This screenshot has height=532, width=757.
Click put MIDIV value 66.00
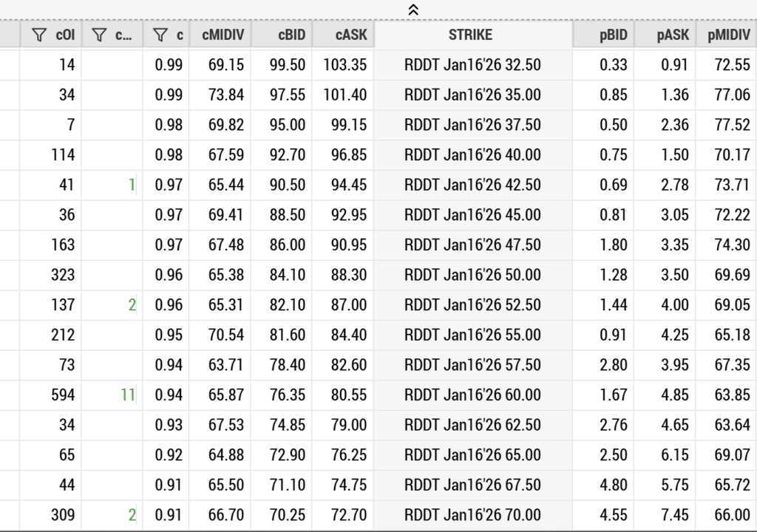pos(733,514)
